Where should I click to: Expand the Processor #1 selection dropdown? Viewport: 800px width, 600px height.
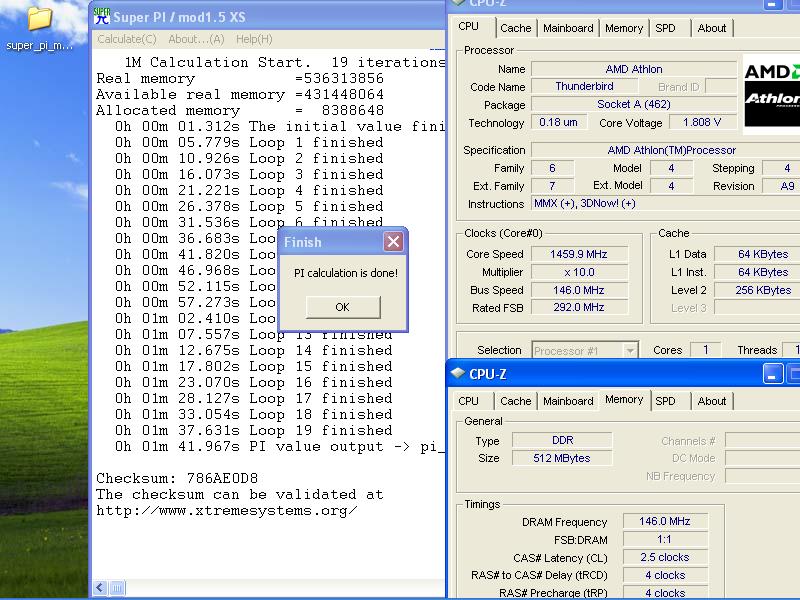[631, 351]
